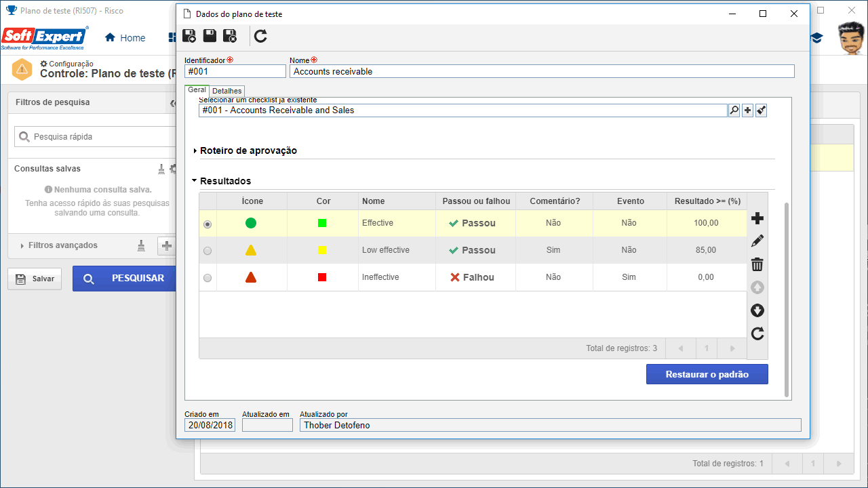Click the red triangle Ineffective icon
The height and width of the screenshot is (488, 868).
point(251,277)
